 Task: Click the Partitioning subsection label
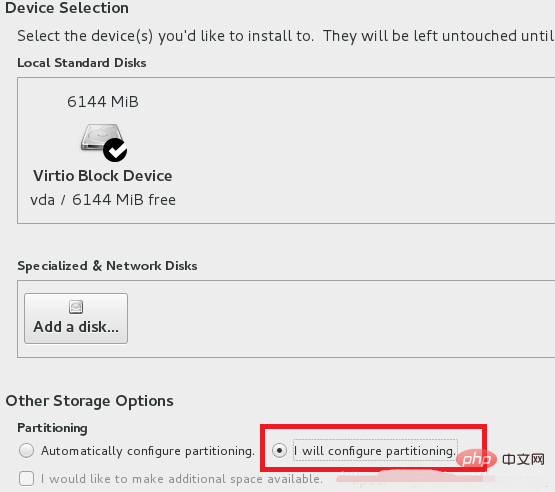pos(52,428)
